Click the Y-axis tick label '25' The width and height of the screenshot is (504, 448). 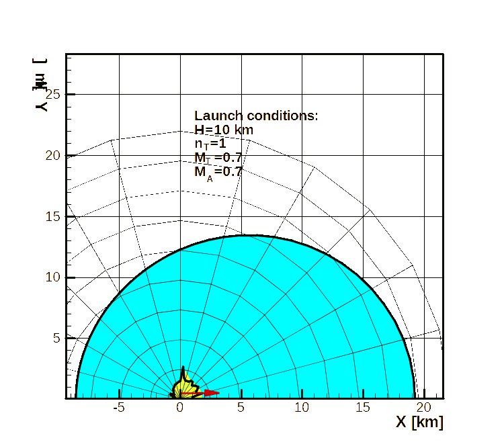click(x=52, y=95)
